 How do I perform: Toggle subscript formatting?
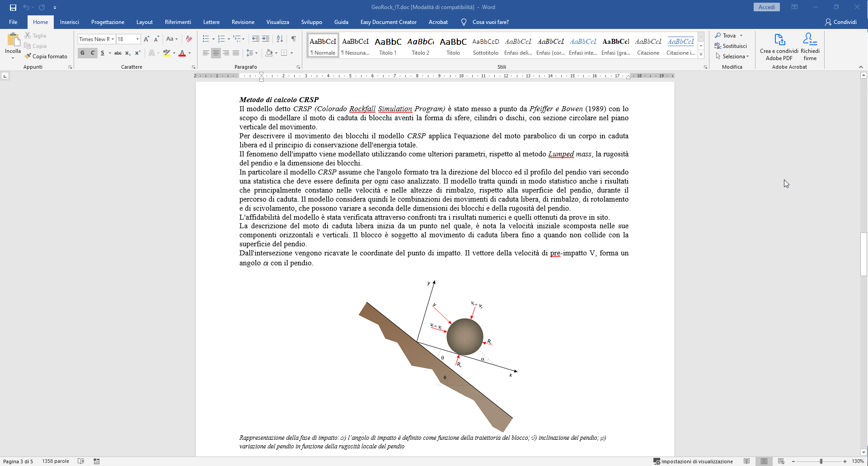pos(128,53)
